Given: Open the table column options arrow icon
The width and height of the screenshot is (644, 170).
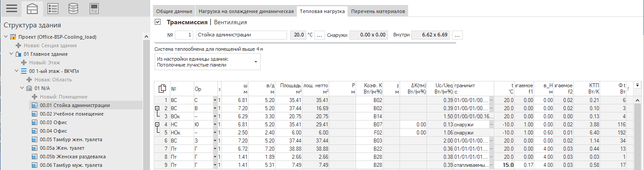Looking at the screenshot, I should click(637, 85).
